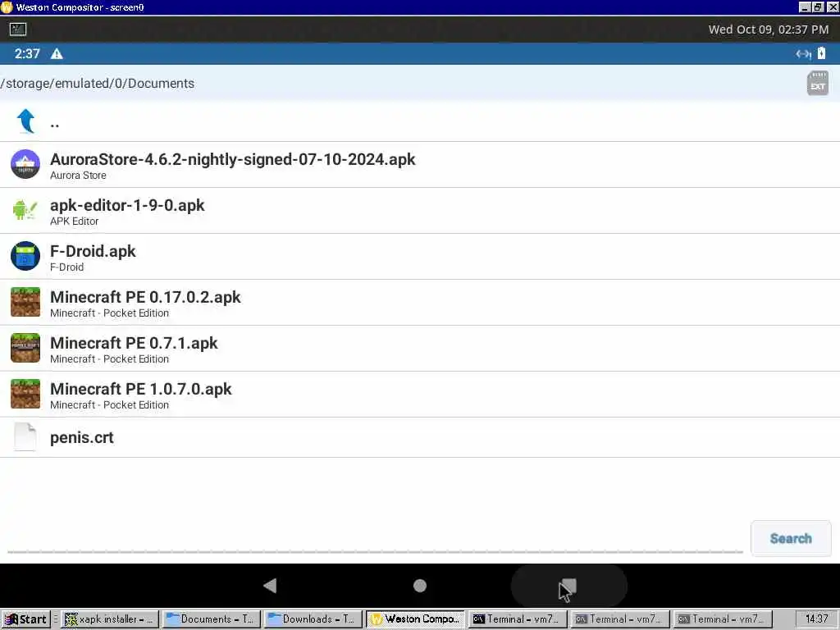Switch to xapk installer taskbar window
The height and width of the screenshot is (630, 840).
coord(110,619)
